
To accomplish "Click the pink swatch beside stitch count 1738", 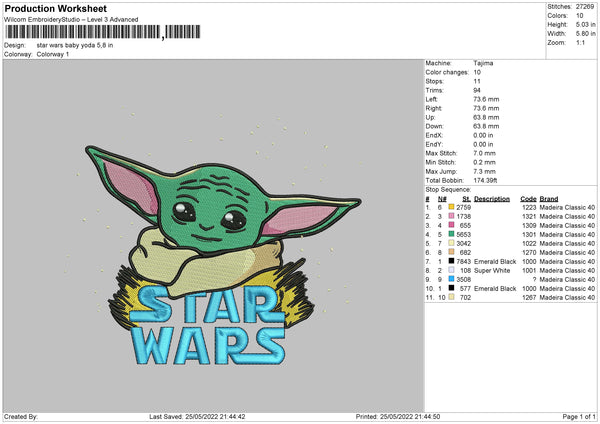I will point(451,216).
